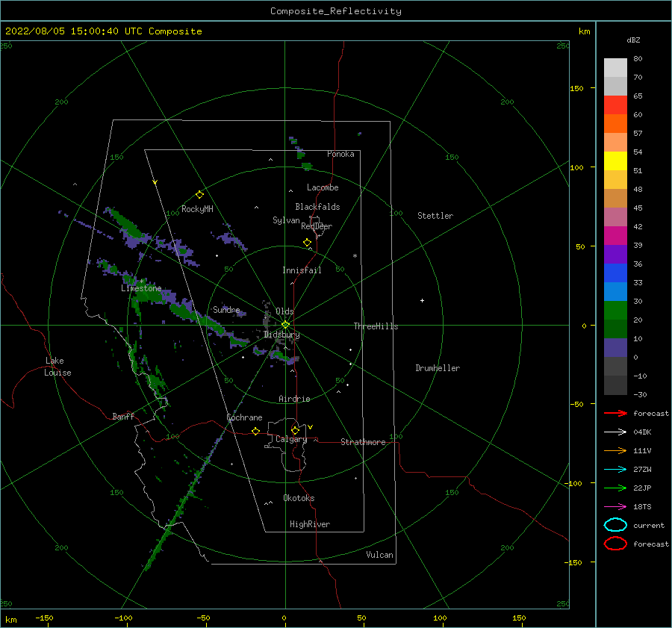The image size is (672, 628).
Task: Click the current legend text
Action: tap(649, 525)
